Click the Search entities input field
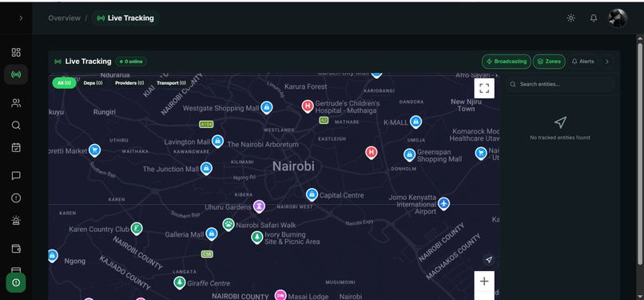The image size is (644, 300). (x=560, y=84)
